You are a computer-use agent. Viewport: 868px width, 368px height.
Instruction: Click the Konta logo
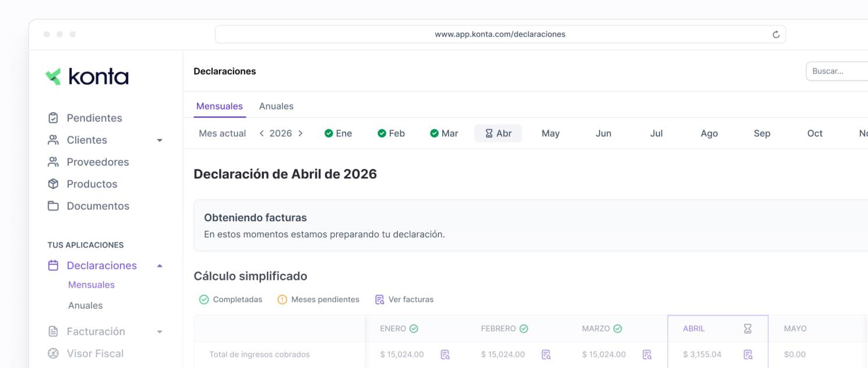tap(87, 76)
